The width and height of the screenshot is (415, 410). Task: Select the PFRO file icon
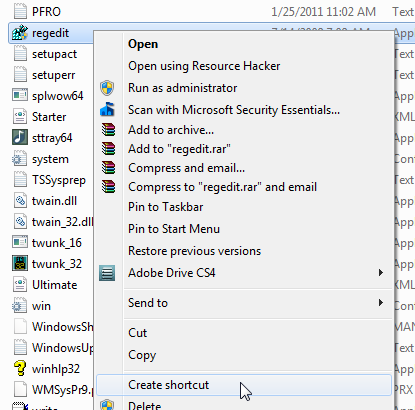click(x=20, y=11)
